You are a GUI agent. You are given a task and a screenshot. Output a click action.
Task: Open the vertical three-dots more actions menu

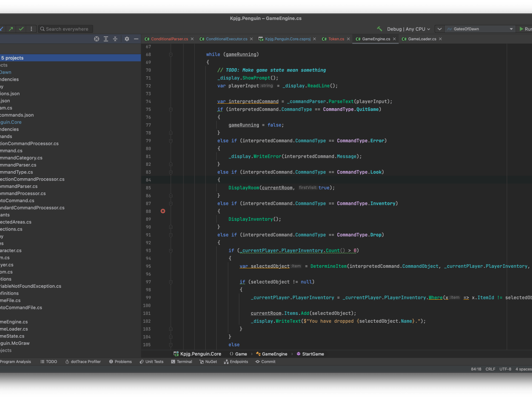point(31,29)
